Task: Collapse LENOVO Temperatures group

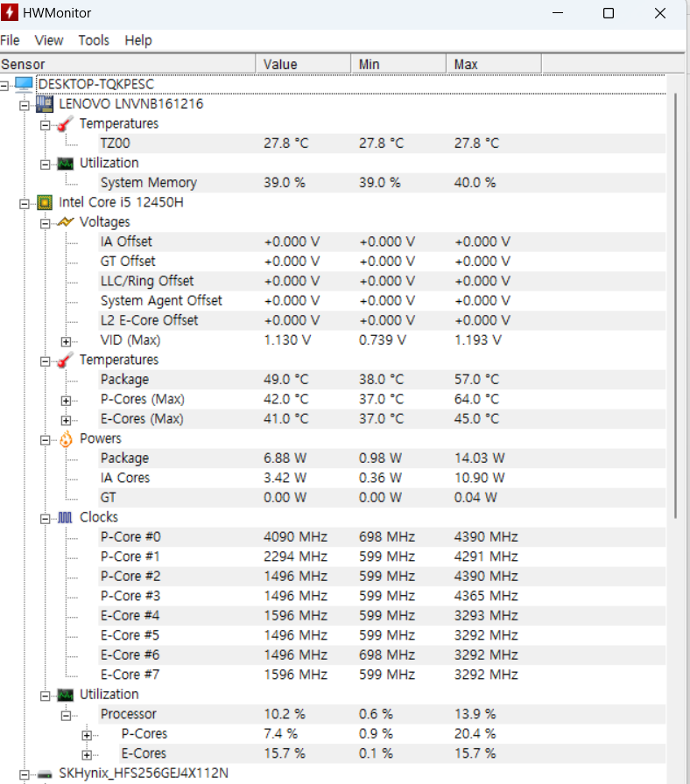Action: [x=45, y=125]
